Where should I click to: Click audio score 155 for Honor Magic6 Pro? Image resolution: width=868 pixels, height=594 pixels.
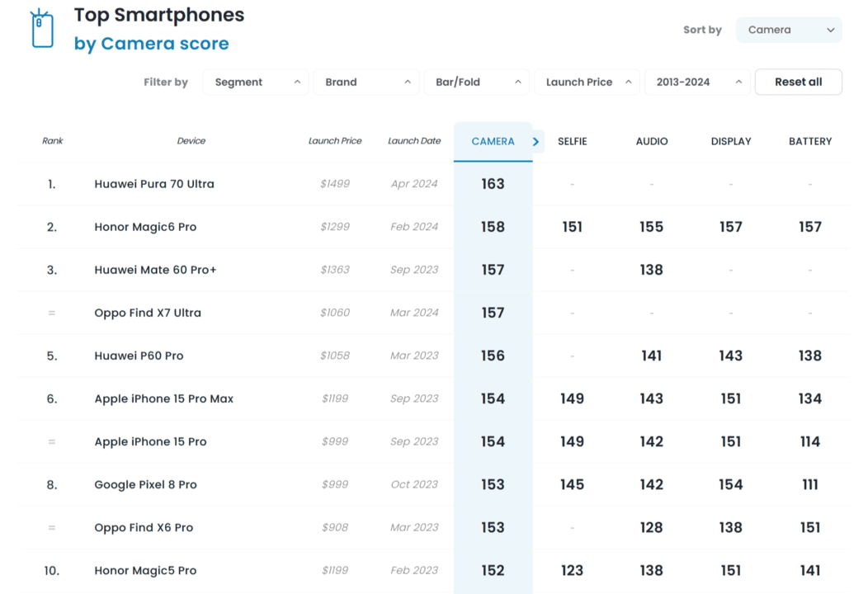[x=652, y=227]
